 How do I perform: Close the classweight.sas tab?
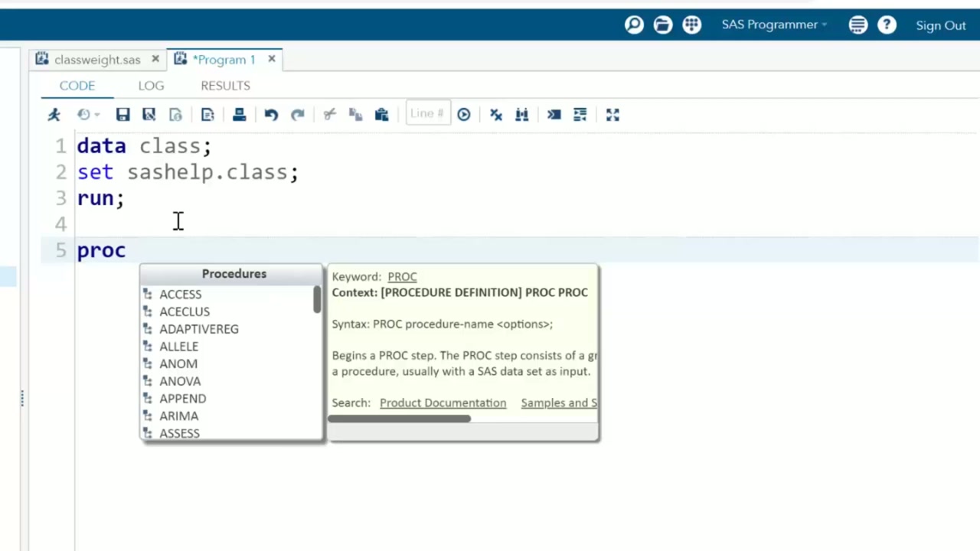pyautogui.click(x=155, y=59)
